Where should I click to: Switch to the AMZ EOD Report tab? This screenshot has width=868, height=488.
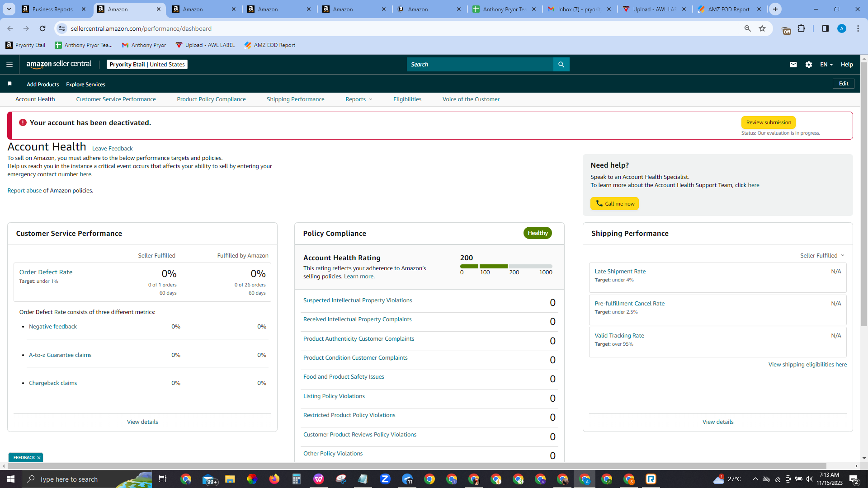point(730,9)
